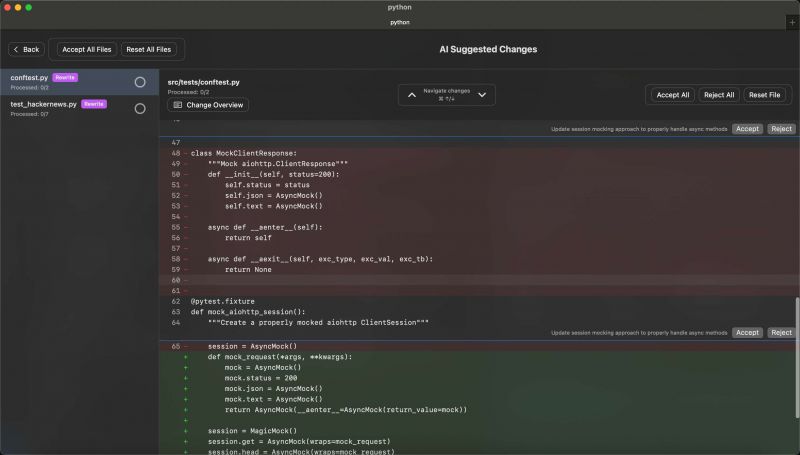Viewport: 800px width, 455px height.
Task: Select the python tab
Action: pyautogui.click(x=400, y=22)
